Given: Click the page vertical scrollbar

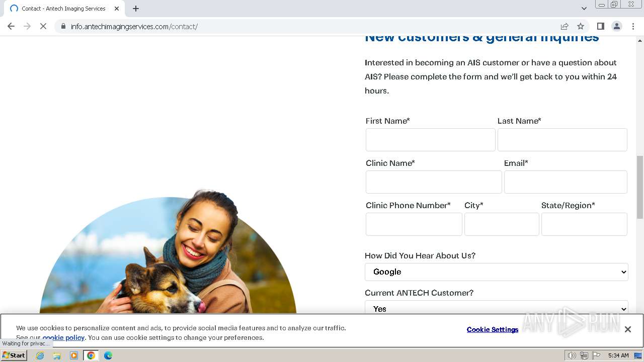Looking at the screenshot, I should pyautogui.click(x=640, y=187).
